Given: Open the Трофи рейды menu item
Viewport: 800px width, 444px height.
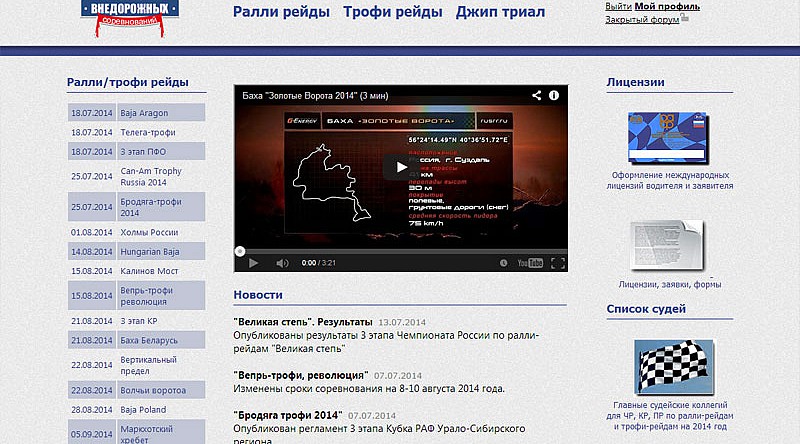Looking at the screenshot, I should tap(392, 13).
